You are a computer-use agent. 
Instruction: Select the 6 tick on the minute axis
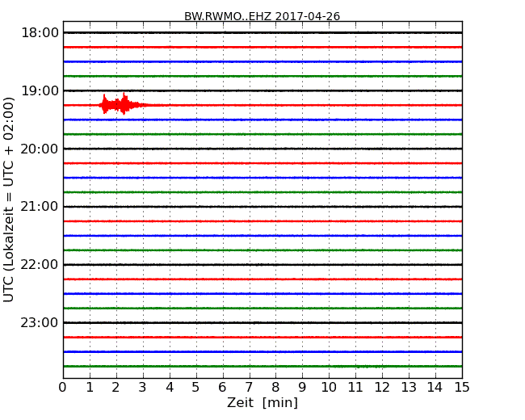pos(222,388)
